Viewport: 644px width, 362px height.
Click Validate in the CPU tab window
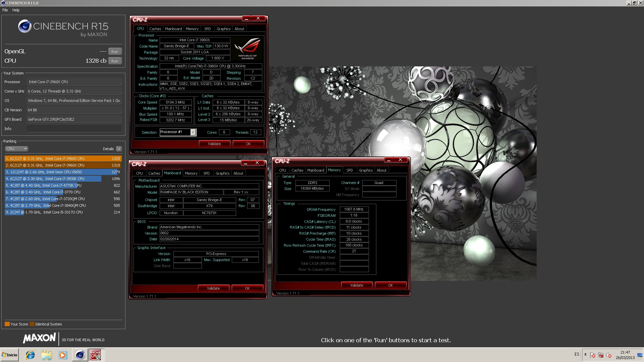tap(214, 144)
